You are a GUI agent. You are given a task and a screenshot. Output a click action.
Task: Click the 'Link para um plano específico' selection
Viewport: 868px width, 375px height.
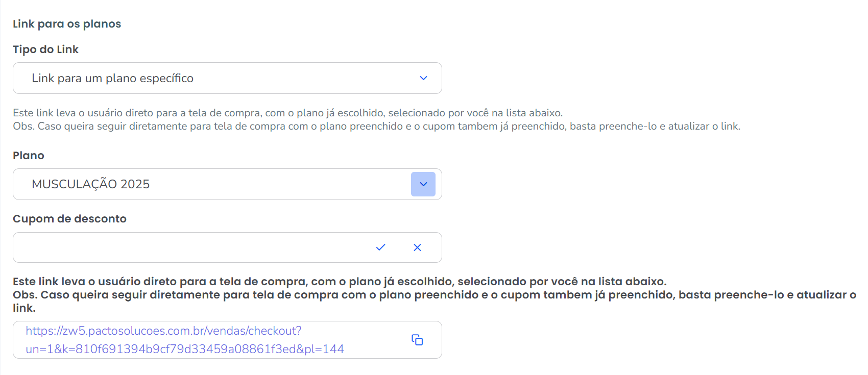113,78
